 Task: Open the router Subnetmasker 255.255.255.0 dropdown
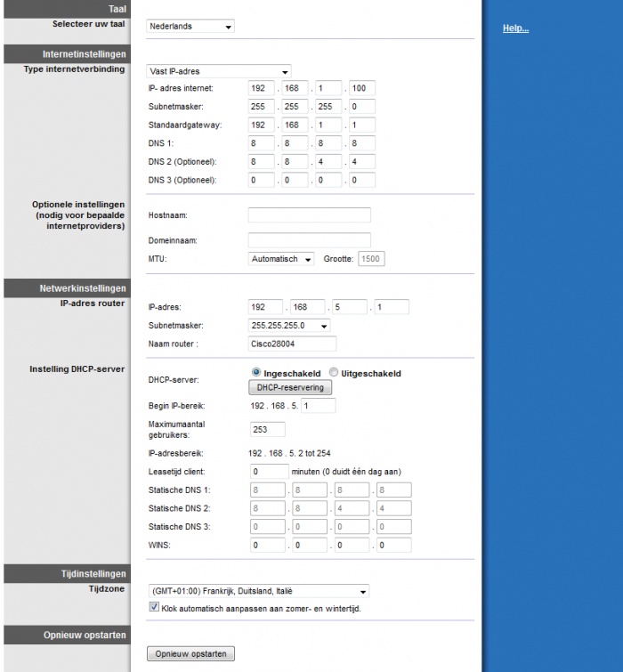tap(288, 325)
